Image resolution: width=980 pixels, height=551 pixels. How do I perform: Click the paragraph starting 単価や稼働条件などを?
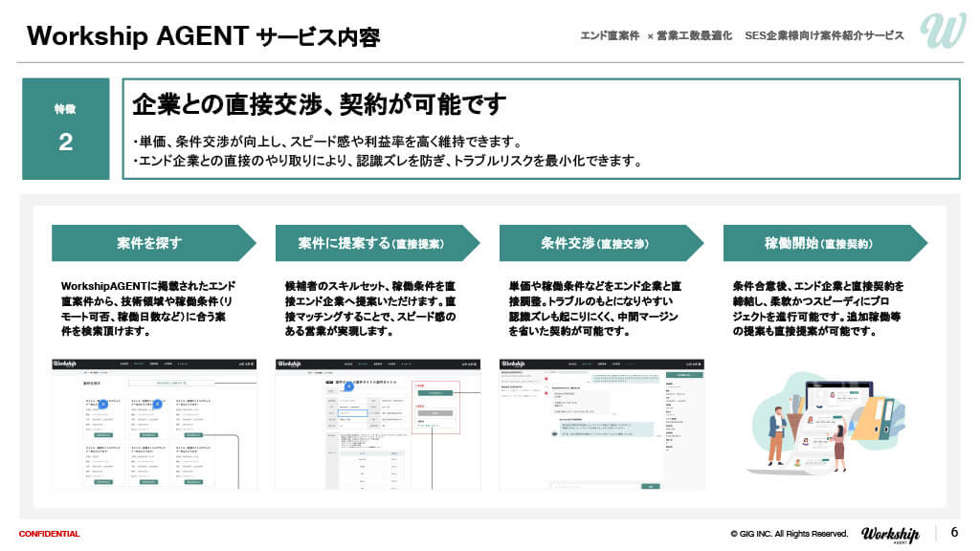pyautogui.click(x=594, y=309)
